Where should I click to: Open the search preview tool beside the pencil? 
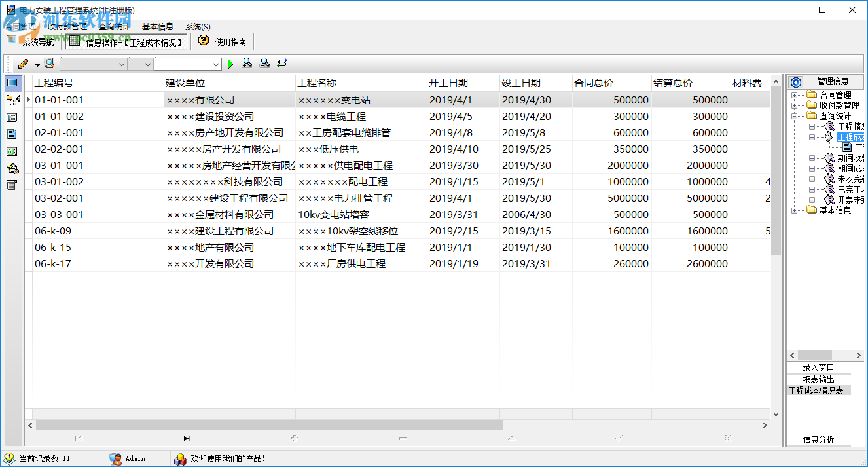49,63
